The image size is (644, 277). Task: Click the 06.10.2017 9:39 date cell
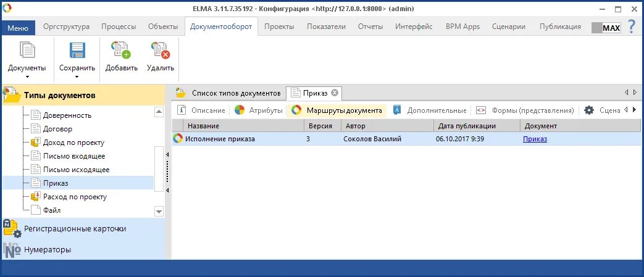(460, 139)
